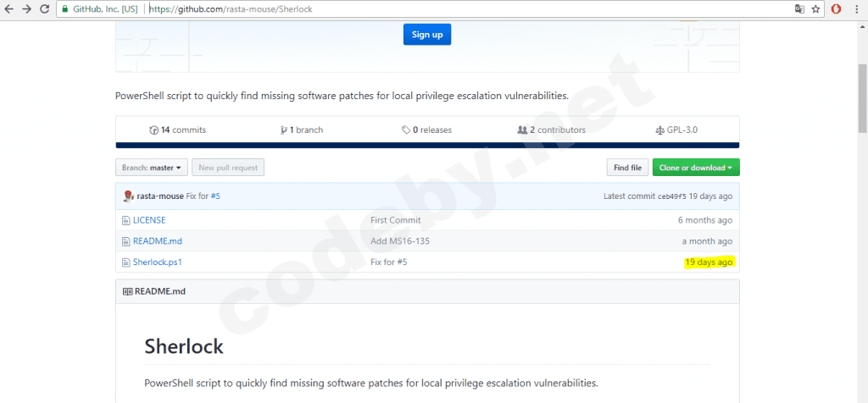
Task: Open the Add MS16-135 commit message
Action: (400, 241)
